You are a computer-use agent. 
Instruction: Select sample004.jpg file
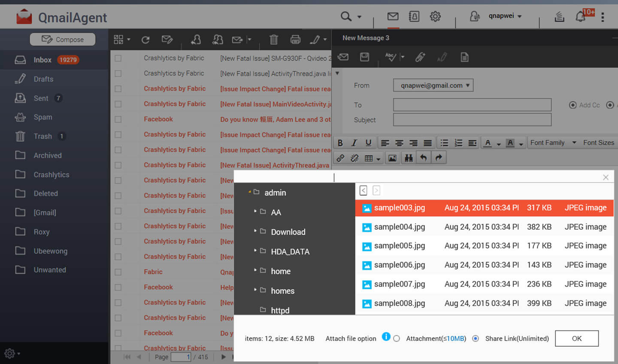(484, 227)
